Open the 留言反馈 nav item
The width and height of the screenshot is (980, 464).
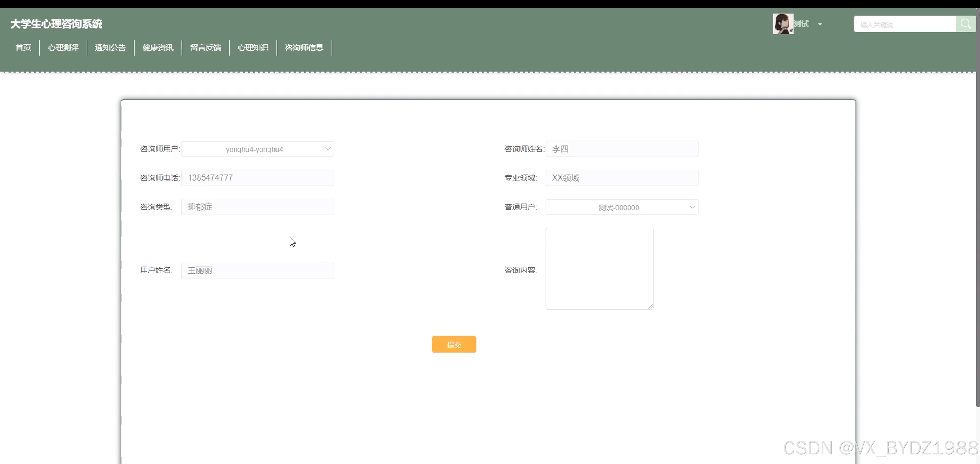[x=206, y=48]
